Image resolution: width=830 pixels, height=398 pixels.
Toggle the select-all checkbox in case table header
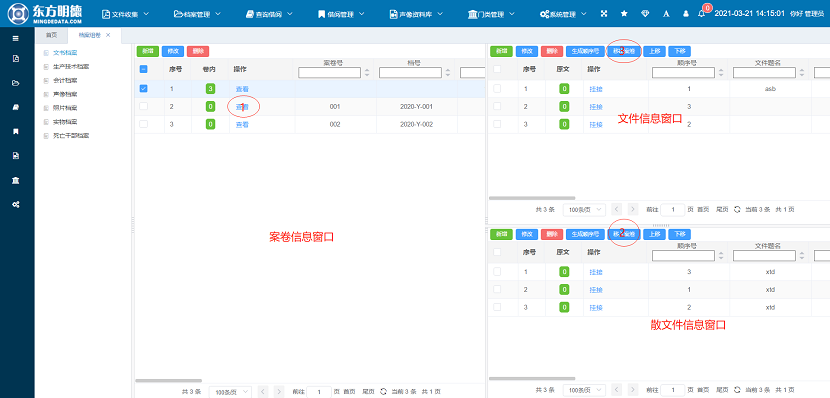click(143, 69)
